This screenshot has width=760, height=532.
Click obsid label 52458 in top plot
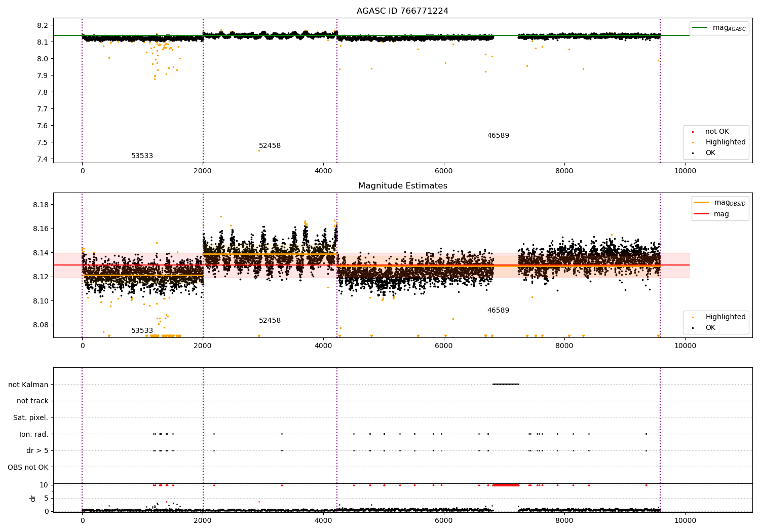(x=270, y=146)
